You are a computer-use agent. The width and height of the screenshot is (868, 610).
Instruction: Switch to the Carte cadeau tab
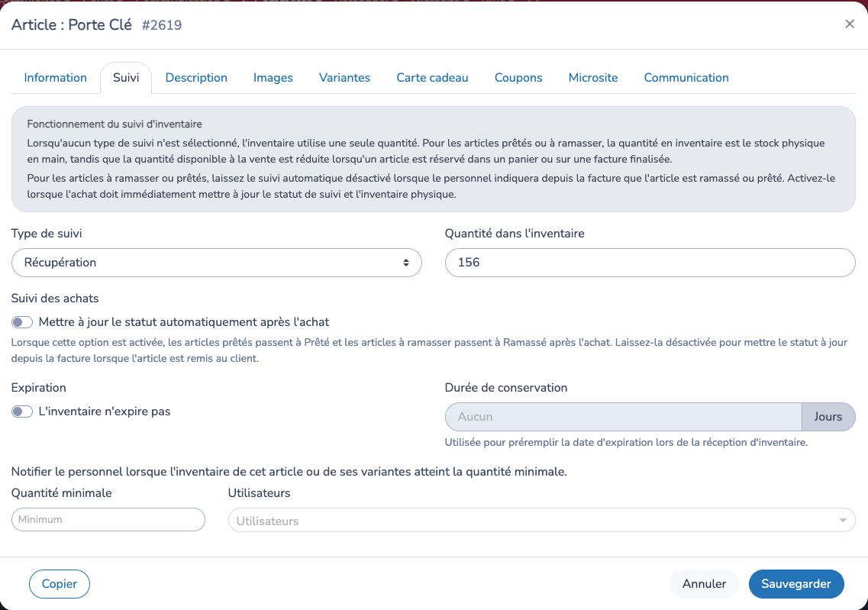pyautogui.click(x=432, y=78)
